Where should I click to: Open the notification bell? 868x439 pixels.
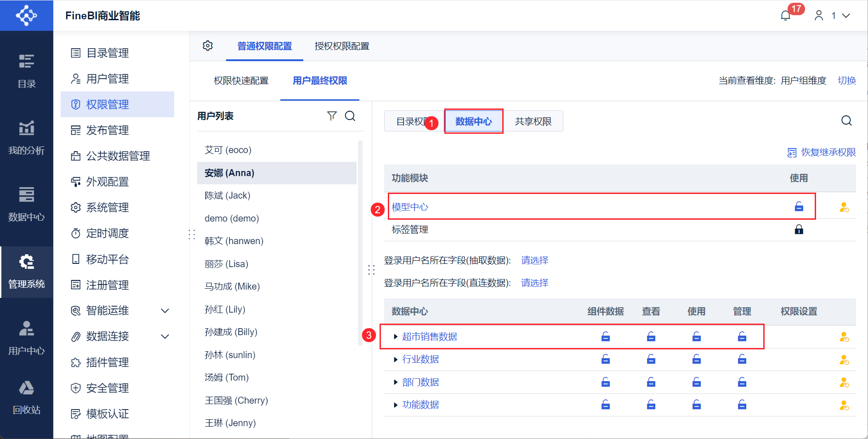coord(786,16)
